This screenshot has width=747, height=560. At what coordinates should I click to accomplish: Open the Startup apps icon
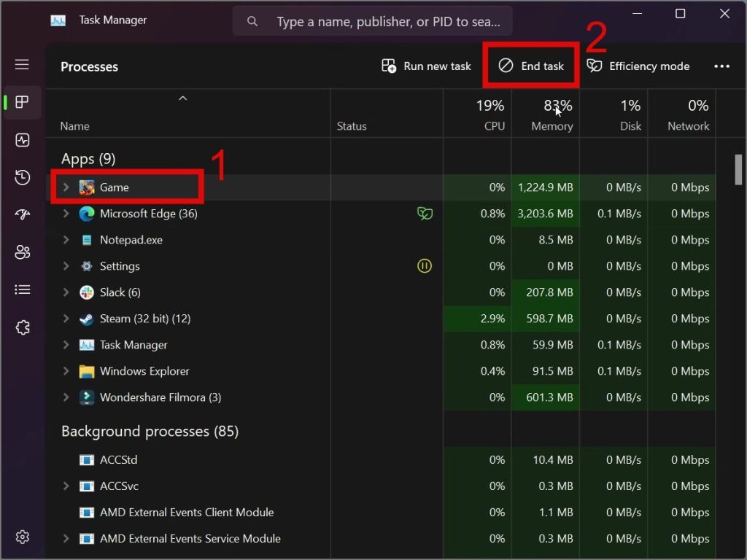pos(23,214)
